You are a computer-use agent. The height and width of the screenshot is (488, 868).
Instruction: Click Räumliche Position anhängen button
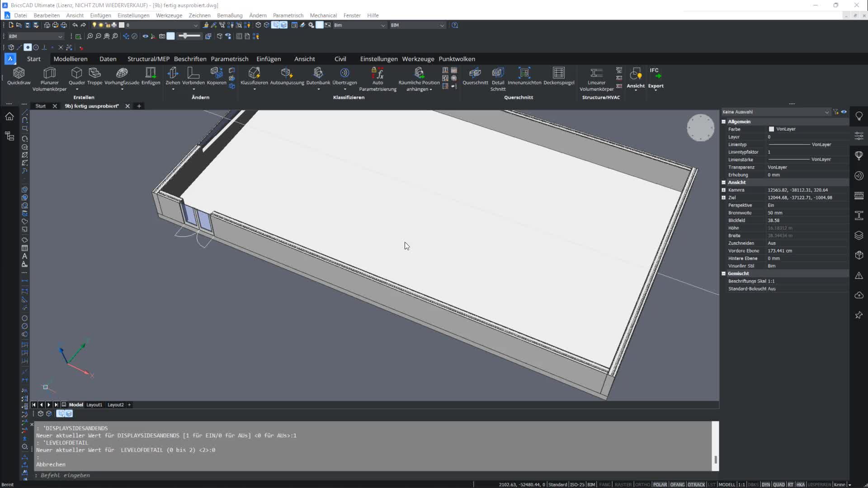[x=419, y=79]
